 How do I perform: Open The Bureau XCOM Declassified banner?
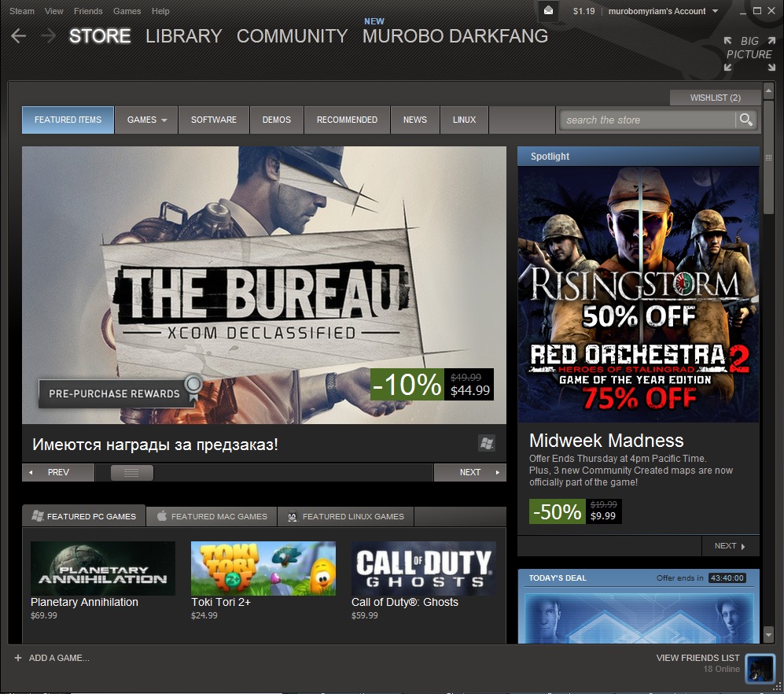(264, 285)
